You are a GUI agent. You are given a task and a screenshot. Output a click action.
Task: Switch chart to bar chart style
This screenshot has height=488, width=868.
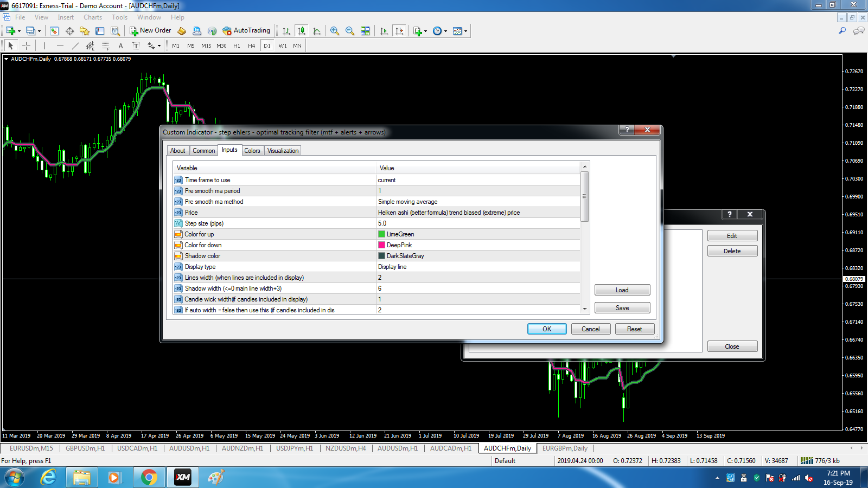(286, 31)
